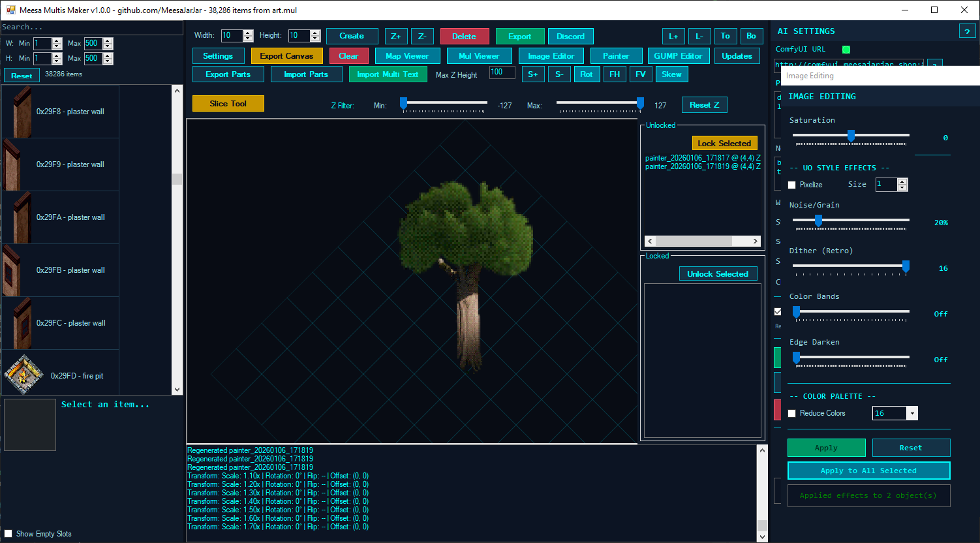This screenshot has height=543, width=980.
Task: Click the Rot rotate button
Action: (587, 74)
